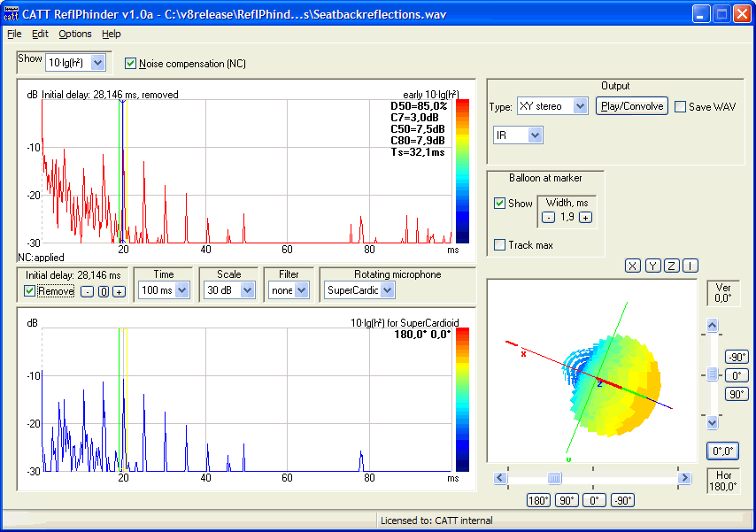This screenshot has width=756, height=532.
Task: Open the File menu
Action: [14, 34]
